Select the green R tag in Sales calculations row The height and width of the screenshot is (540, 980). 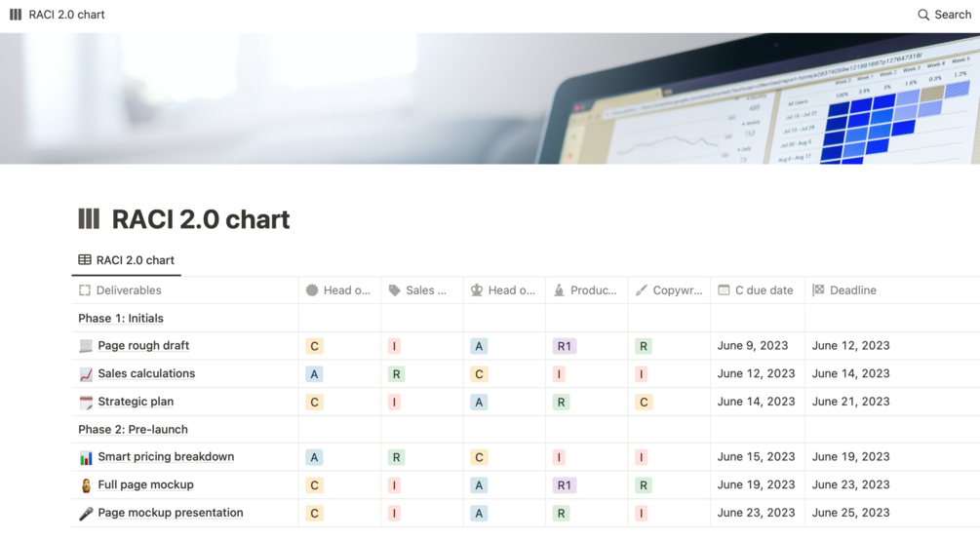pos(396,374)
